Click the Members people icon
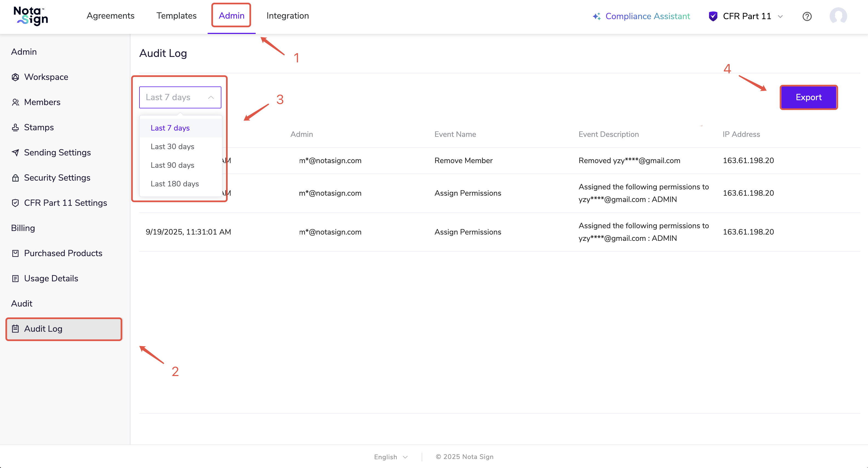This screenshot has height=468, width=868. [15, 102]
